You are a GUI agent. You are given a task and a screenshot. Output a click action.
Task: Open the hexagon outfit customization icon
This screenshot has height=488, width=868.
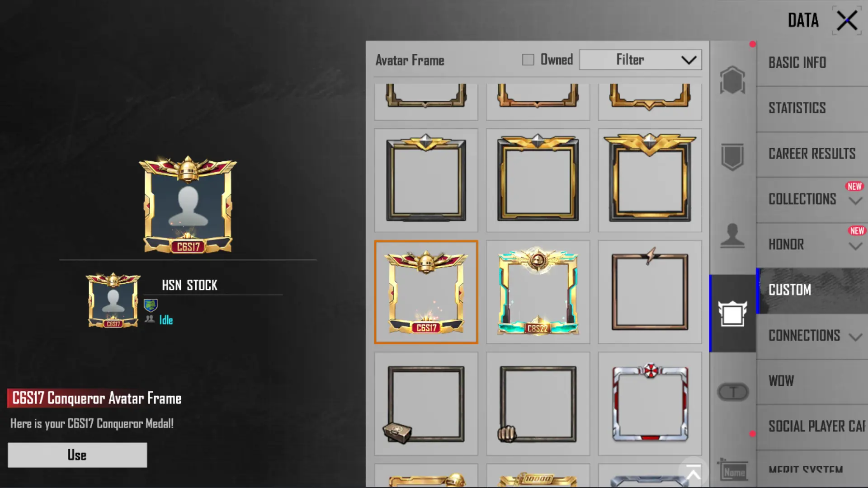click(x=732, y=80)
